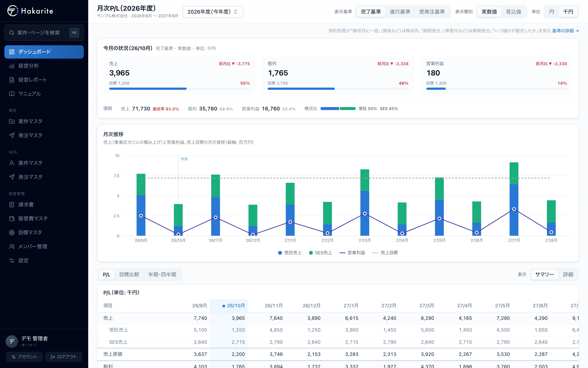Click the 経営レポート document icon
Image resolution: width=588 pixels, height=368 pixels.
[x=12, y=80]
